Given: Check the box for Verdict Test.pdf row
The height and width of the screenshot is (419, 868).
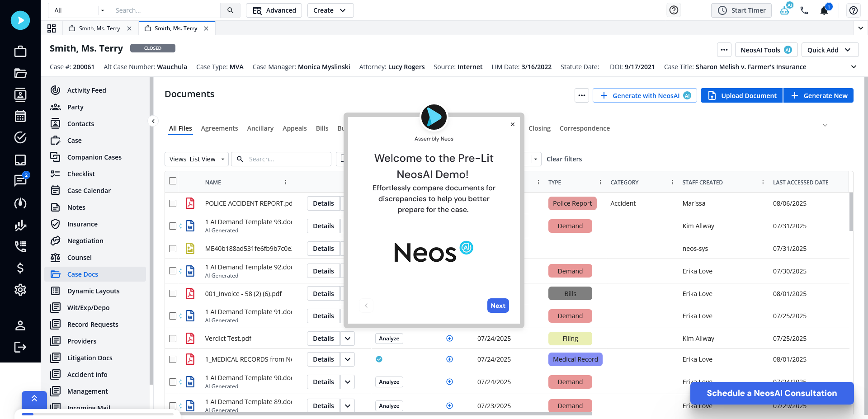Looking at the screenshot, I should (x=173, y=339).
